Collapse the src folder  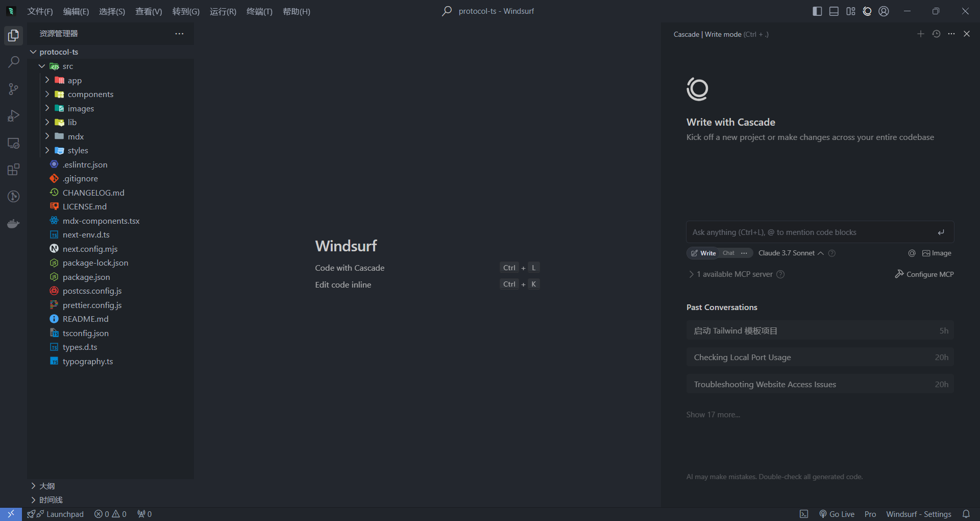(111, 66)
